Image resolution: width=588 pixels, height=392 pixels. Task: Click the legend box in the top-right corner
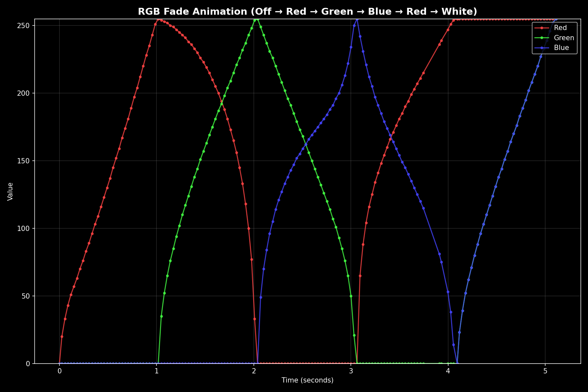[554, 38]
